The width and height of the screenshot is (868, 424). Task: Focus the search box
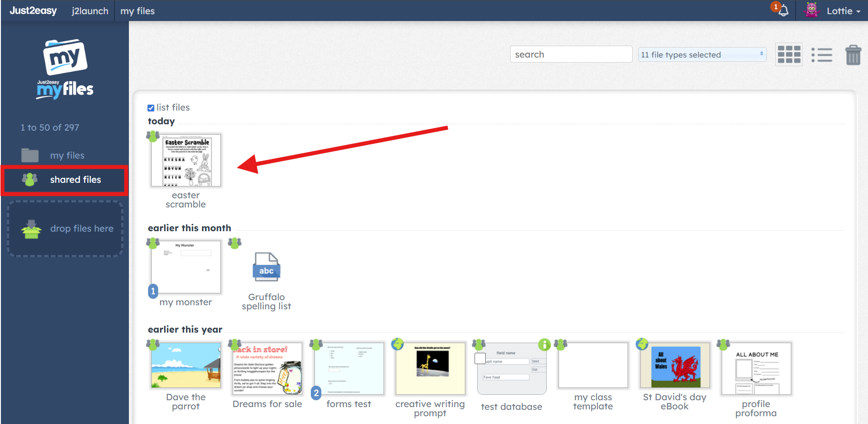click(x=571, y=54)
